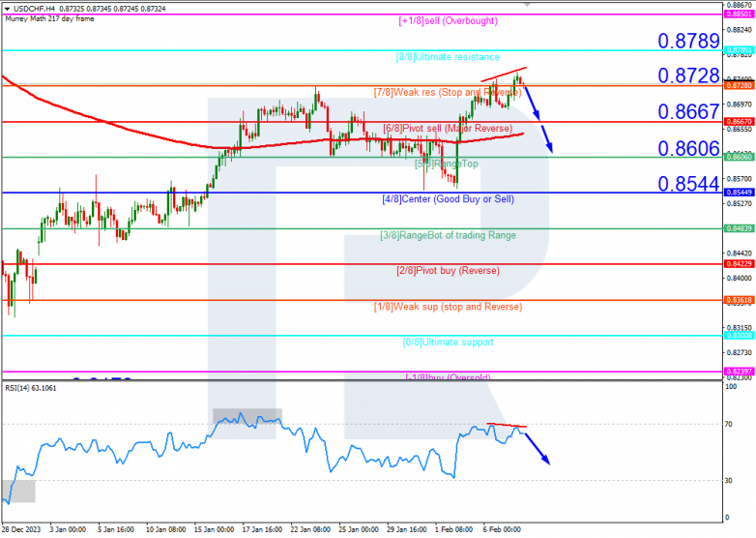Image resolution: width=756 pixels, height=538 pixels.
Task: Click the magenta 0.88501 price tag on axis
Action: point(739,15)
